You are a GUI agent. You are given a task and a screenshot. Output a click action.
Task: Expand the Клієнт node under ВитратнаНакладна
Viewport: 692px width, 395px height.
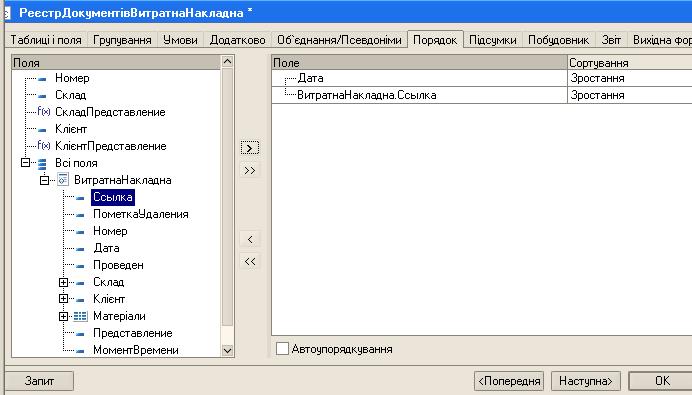click(x=64, y=299)
